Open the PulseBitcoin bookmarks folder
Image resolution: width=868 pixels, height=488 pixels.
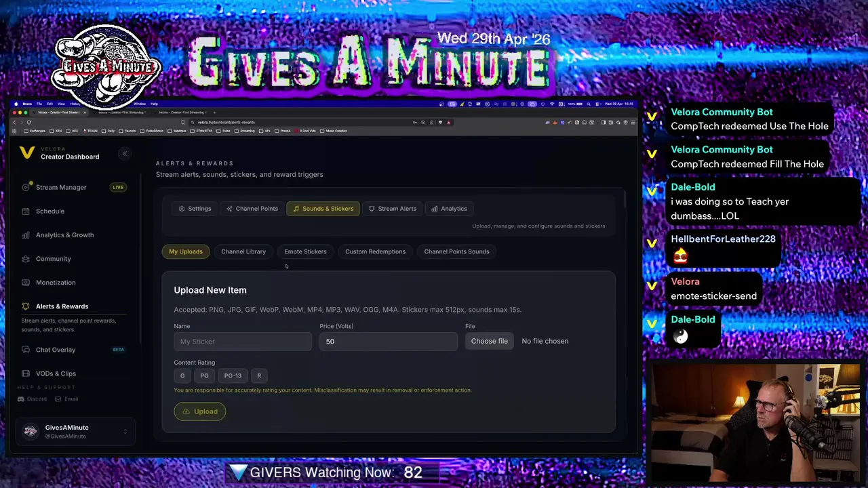pos(152,131)
